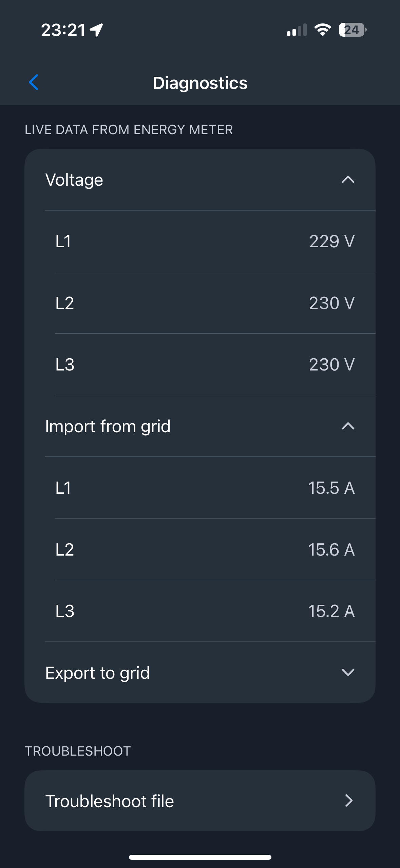Tap the cellular signal bars icon
Viewport: 400px width, 868px height.
click(297, 30)
